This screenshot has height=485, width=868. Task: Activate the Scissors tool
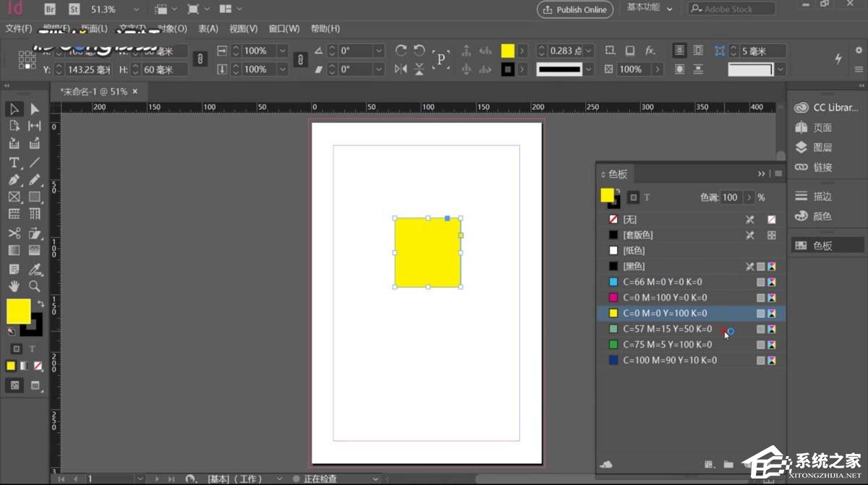(x=14, y=233)
